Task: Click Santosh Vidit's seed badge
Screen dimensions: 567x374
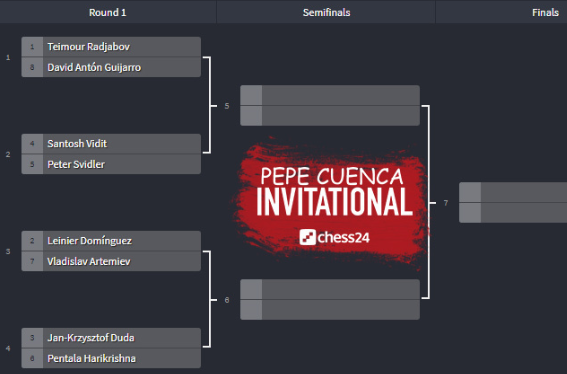Action: click(32, 144)
